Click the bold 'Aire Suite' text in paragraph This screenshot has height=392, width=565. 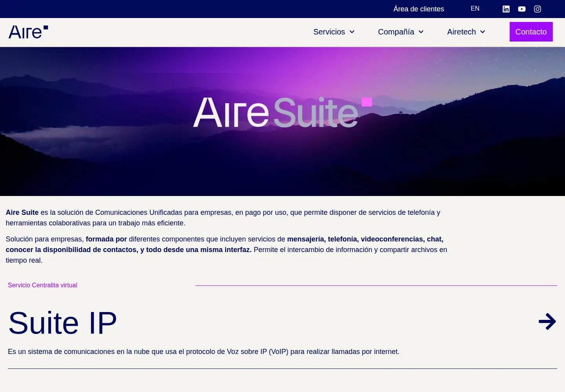(22, 212)
